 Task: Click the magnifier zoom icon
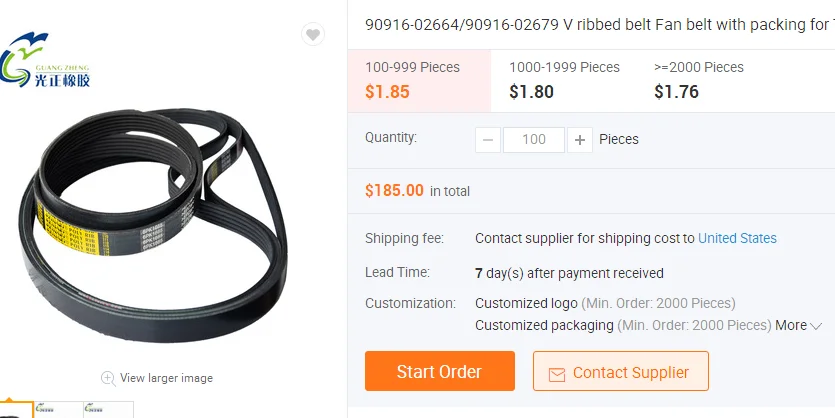click(x=107, y=378)
